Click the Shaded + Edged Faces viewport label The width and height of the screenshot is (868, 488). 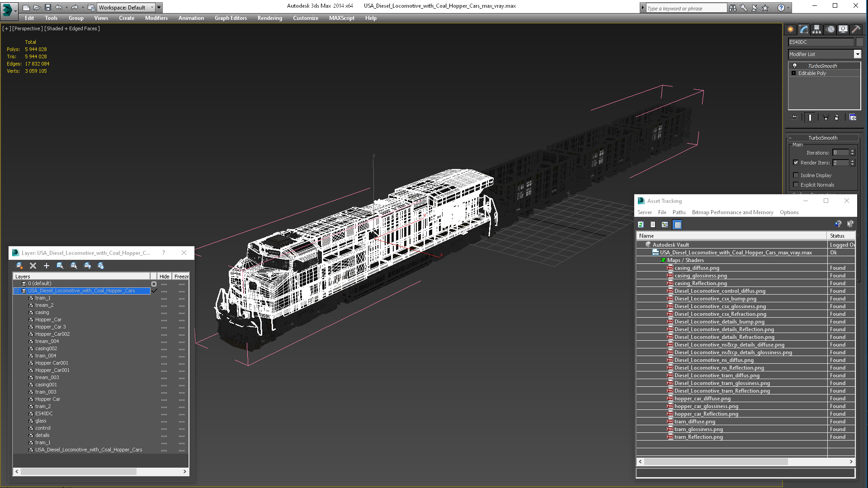click(x=72, y=28)
